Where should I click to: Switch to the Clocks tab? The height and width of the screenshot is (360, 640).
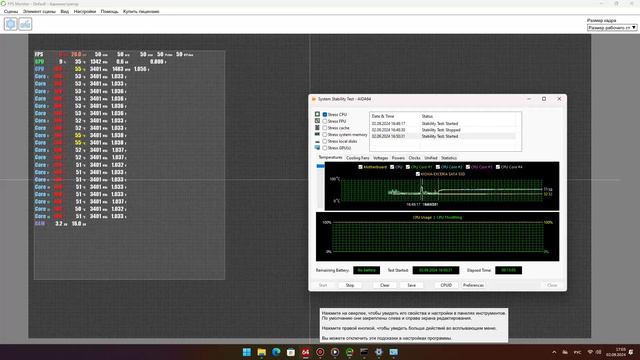414,158
